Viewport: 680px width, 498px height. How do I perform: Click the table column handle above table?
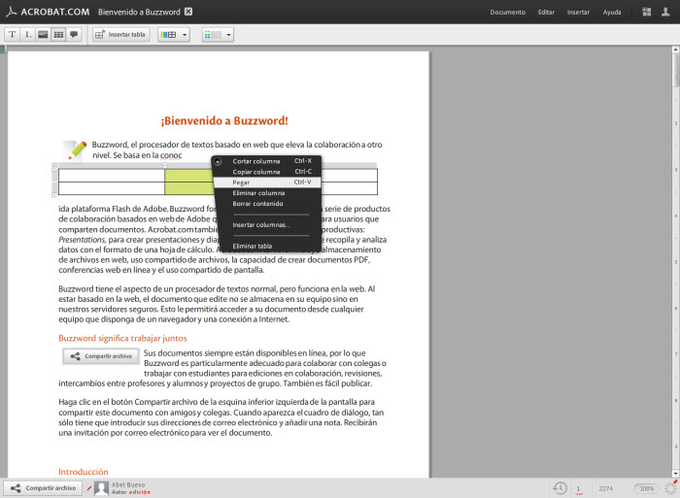coord(164,165)
